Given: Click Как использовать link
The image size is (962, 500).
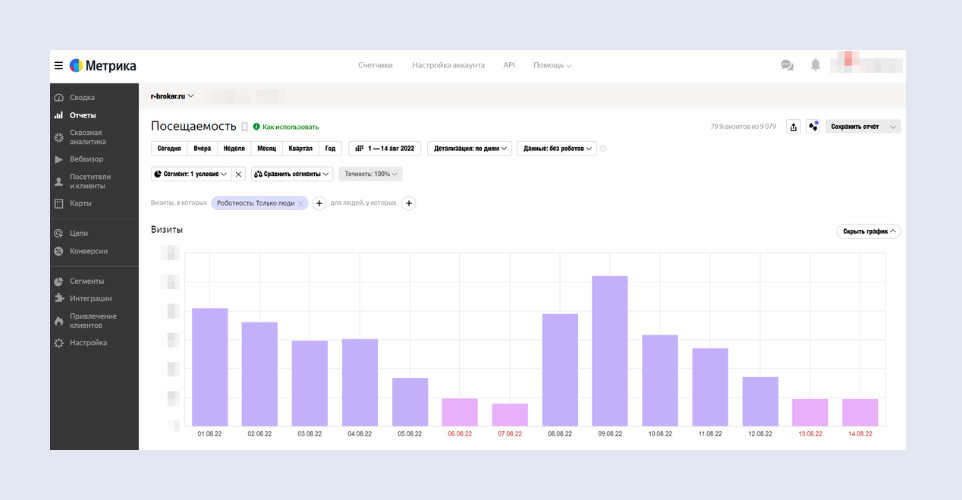Looking at the screenshot, I should pos(290,127).
